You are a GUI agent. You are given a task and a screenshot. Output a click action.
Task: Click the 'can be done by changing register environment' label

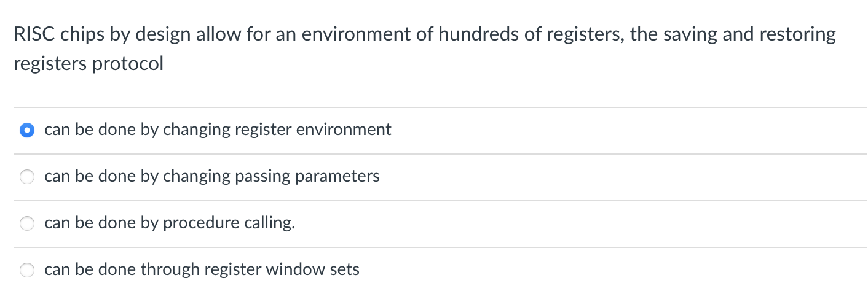218,130
